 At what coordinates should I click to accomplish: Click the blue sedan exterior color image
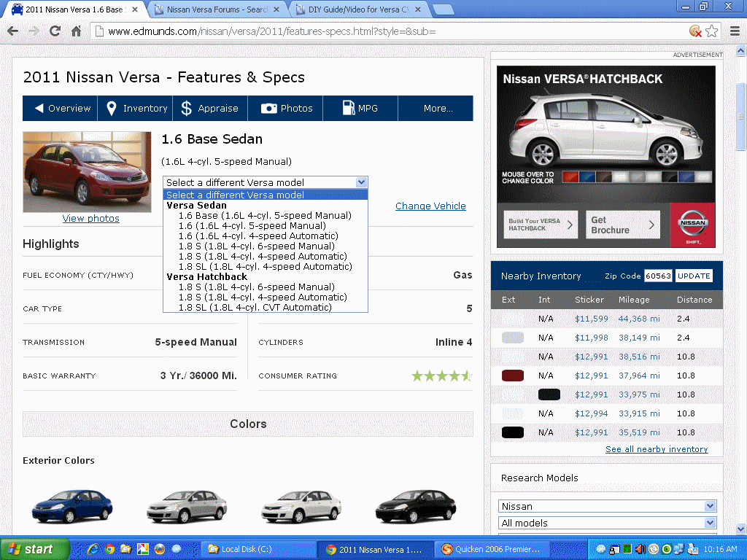pos(72,506)
